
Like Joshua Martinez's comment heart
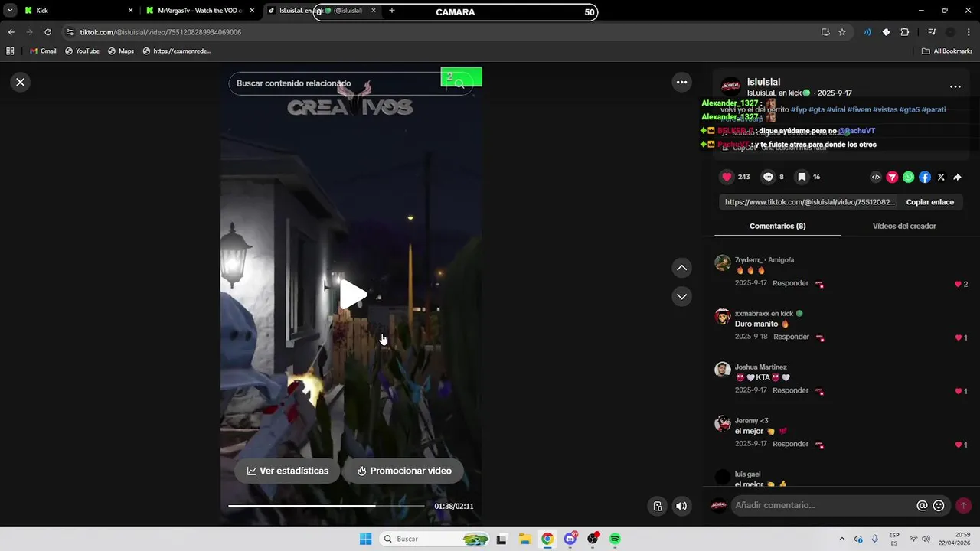959,391
